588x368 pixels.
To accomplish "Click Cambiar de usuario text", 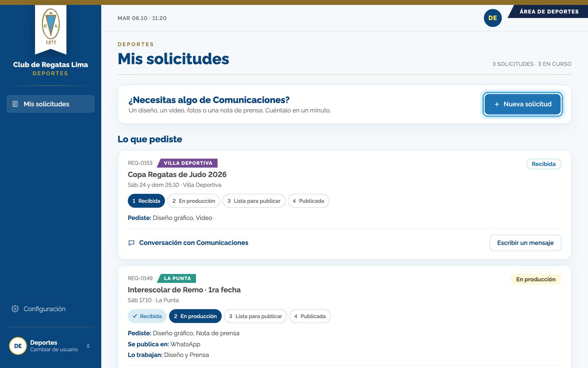I will click(54, 350).
